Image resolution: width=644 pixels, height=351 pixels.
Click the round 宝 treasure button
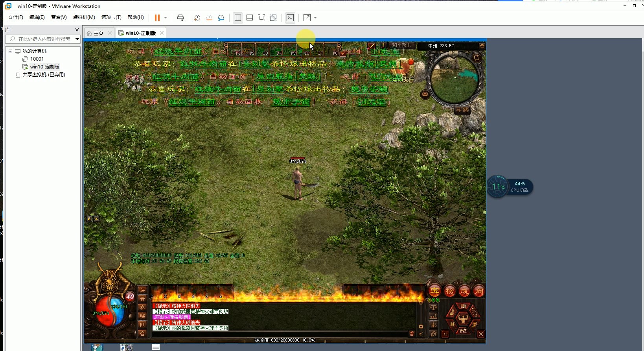coord(435,291)
